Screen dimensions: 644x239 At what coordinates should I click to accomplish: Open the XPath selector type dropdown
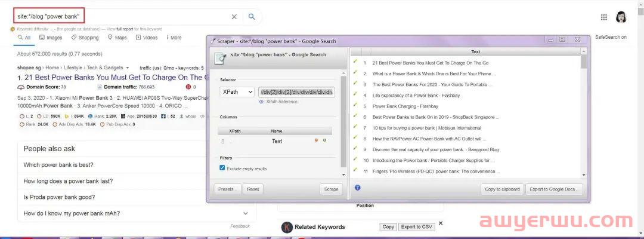coord(237,92)
